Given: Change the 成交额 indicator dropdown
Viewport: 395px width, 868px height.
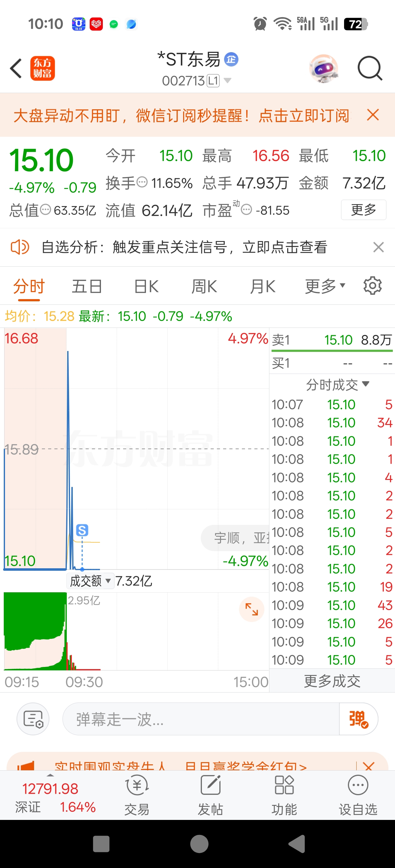Looking at the screenshot, I should (90, 581).
